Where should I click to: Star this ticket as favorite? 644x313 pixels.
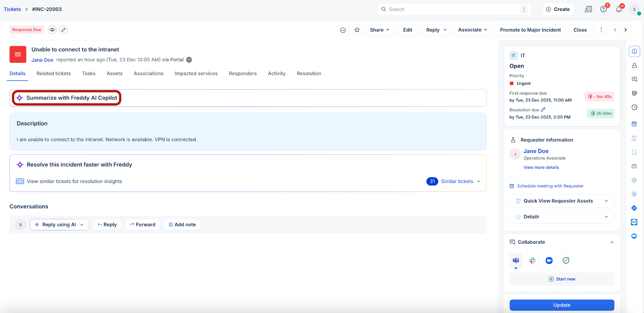pyautogui.click(x=357, y=30)
